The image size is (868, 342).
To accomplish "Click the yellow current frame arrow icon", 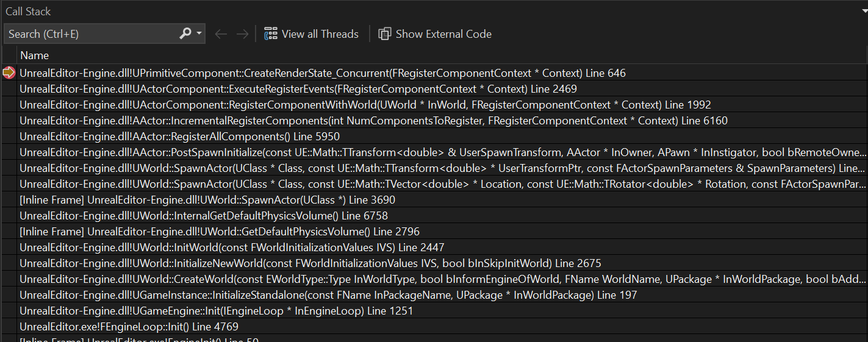I will pos(9,73).
